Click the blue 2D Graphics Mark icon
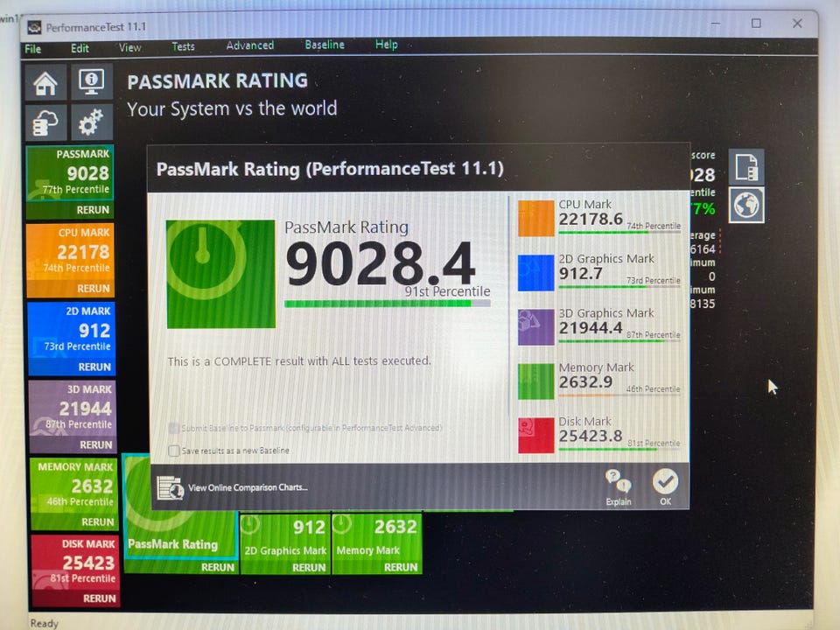The height and width of the screenshot is (630, 840). (x=535, y=273)
